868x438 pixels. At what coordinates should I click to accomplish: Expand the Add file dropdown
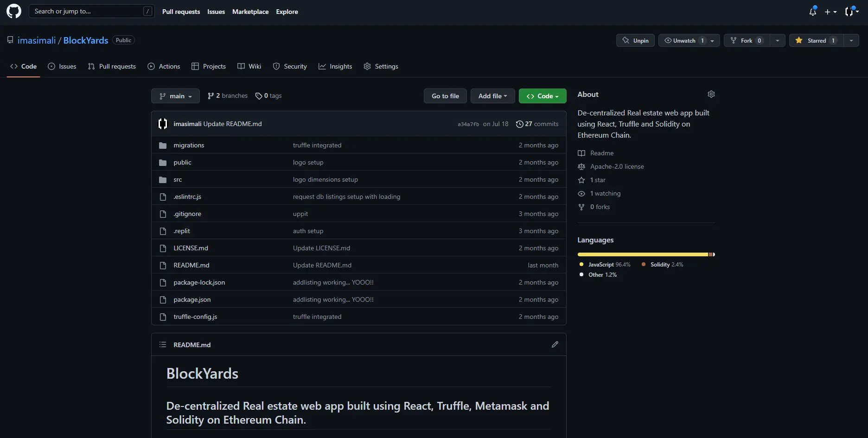[492, 96]
